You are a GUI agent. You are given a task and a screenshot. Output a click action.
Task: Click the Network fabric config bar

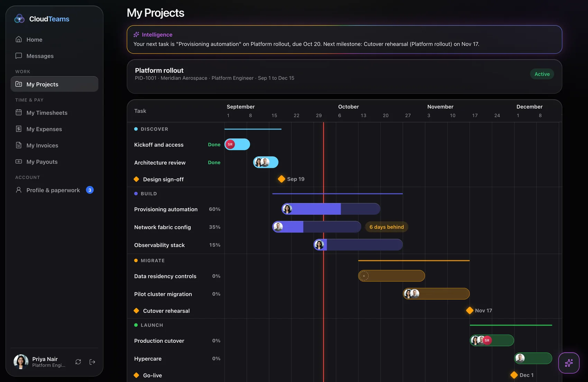click(317, 227)
